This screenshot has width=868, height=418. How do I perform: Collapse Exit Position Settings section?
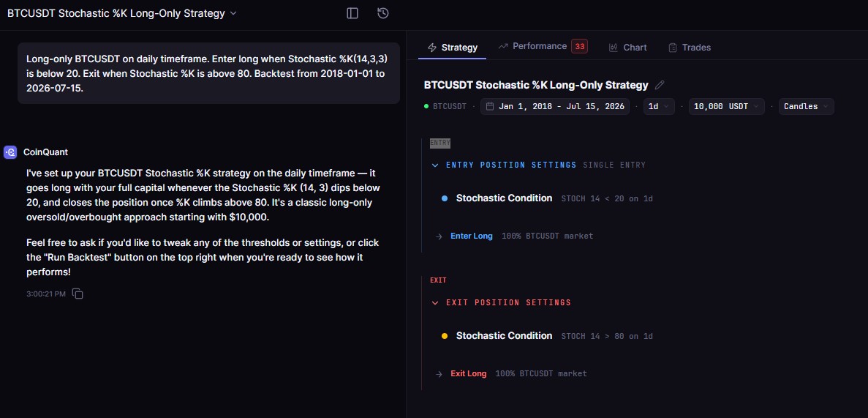coord(435,302)
